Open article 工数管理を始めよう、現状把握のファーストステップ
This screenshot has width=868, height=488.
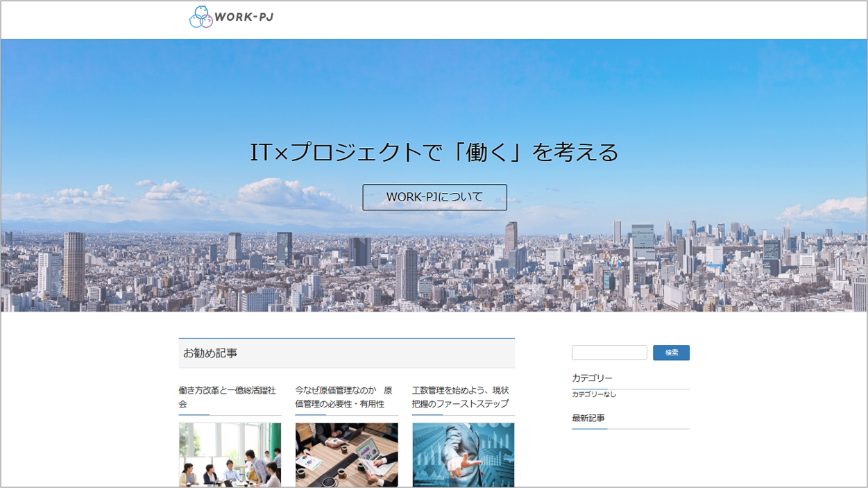(461, 397)
